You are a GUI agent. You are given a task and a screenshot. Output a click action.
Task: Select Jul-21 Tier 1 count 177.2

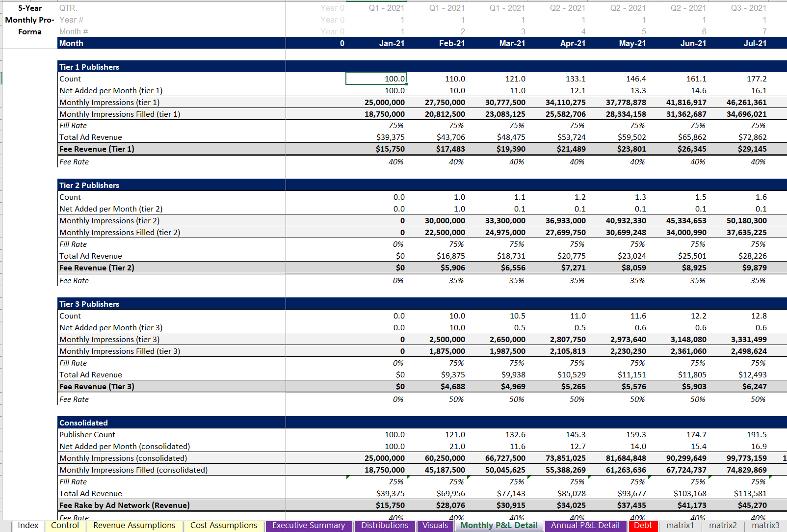tap(738, 79)
